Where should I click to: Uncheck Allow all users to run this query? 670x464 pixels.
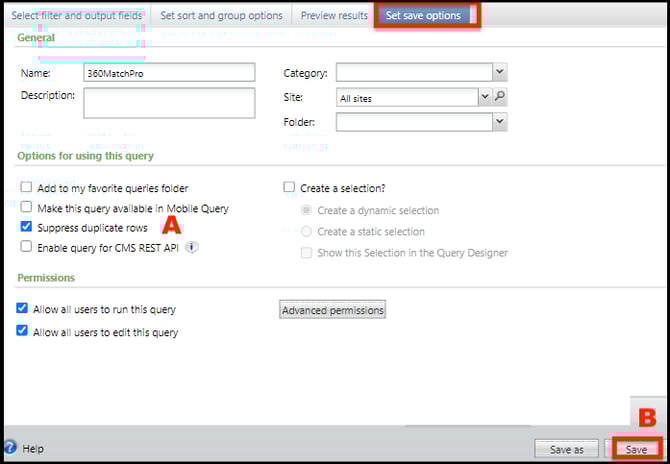[x=23, y=309]
